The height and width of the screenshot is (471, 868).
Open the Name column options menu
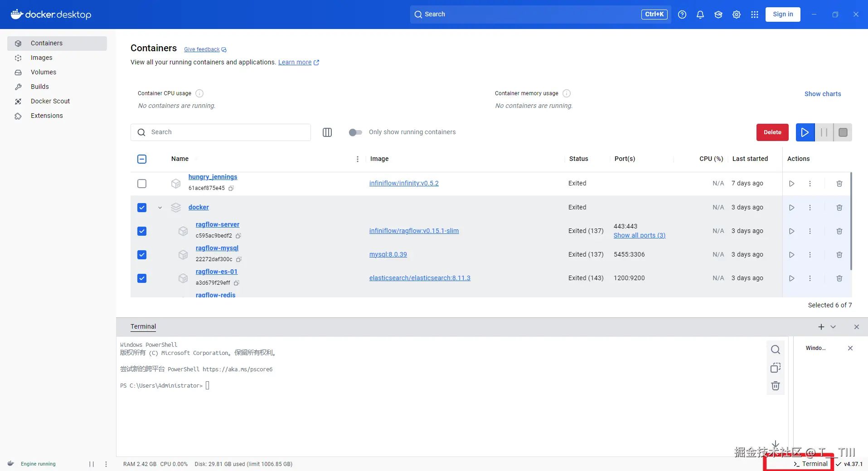[x=358, y=159]
